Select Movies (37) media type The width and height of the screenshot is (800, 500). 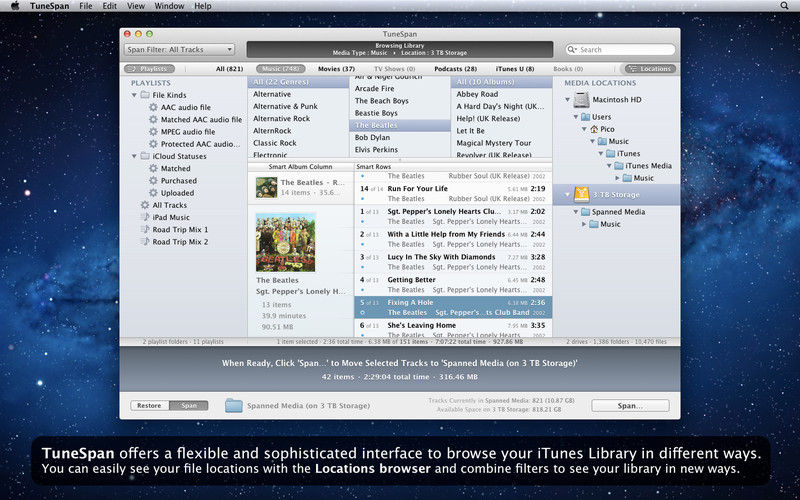(x=336, y=69)
